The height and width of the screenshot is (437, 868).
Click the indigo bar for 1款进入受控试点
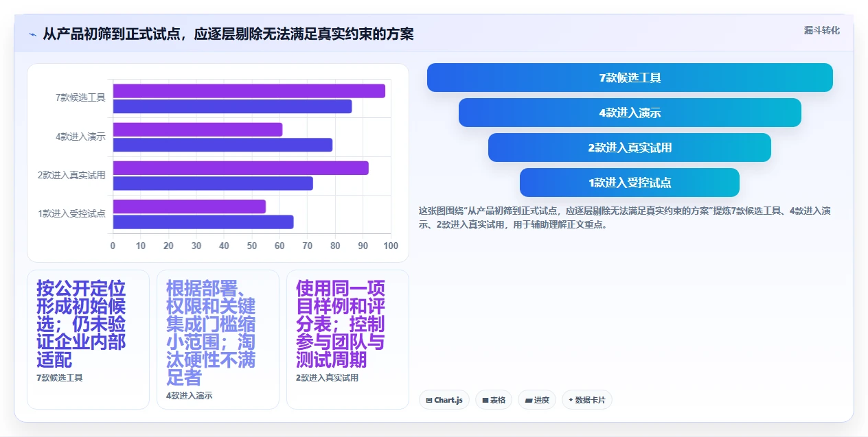click(203, 222)
